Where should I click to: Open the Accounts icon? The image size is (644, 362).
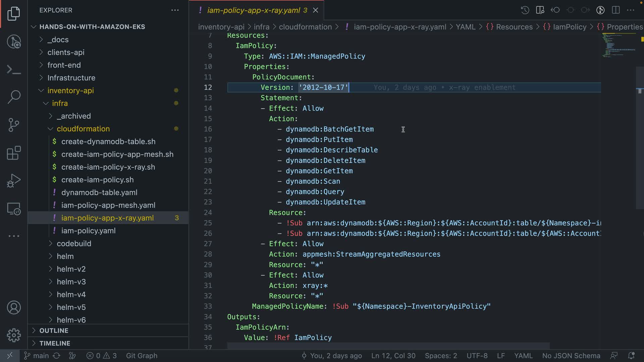(14, 308)
